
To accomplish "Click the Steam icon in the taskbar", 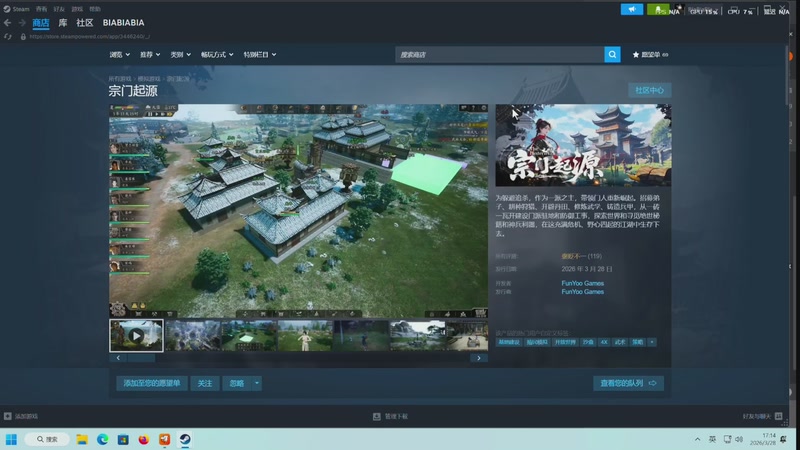I will click(185, 439).
